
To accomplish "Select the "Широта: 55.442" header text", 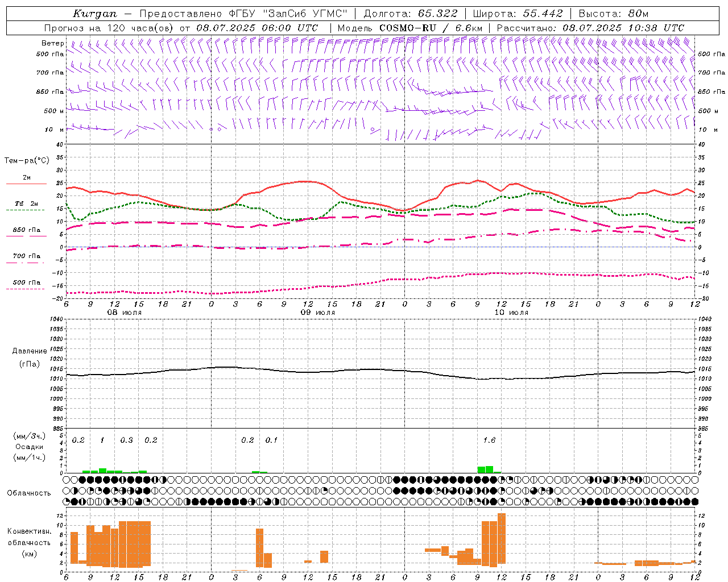I will tap(518, 14).
